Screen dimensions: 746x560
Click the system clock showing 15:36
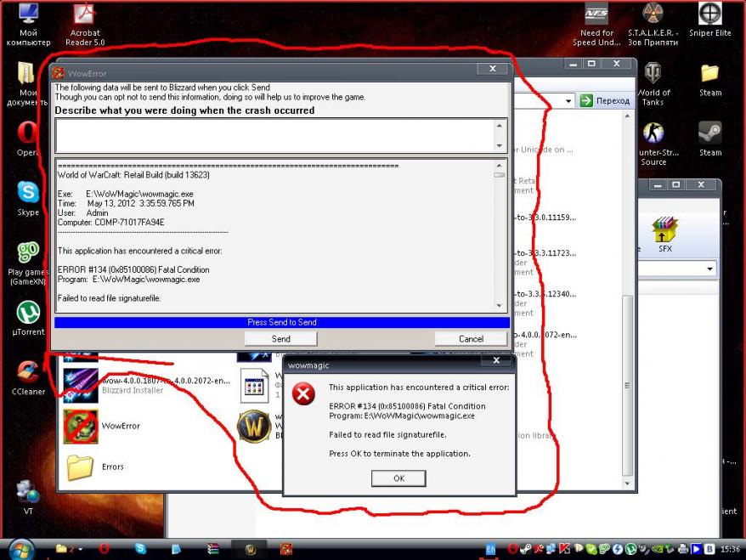pos(730,550)
